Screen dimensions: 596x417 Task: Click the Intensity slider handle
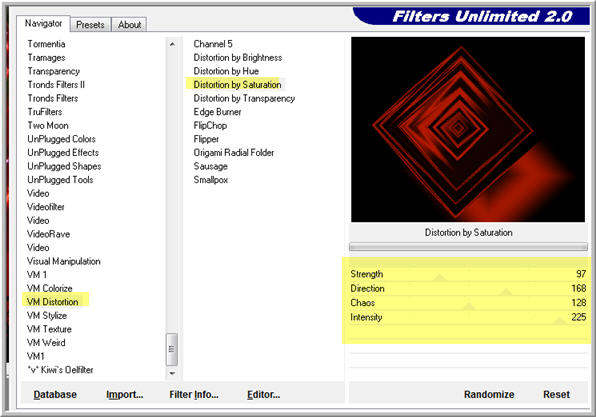[559, 321]
